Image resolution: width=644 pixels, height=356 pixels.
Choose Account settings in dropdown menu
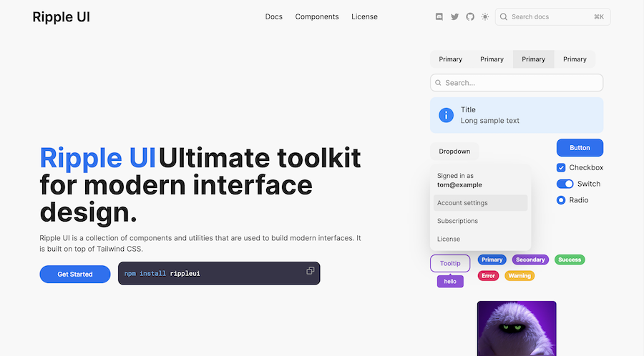(481, 202)
